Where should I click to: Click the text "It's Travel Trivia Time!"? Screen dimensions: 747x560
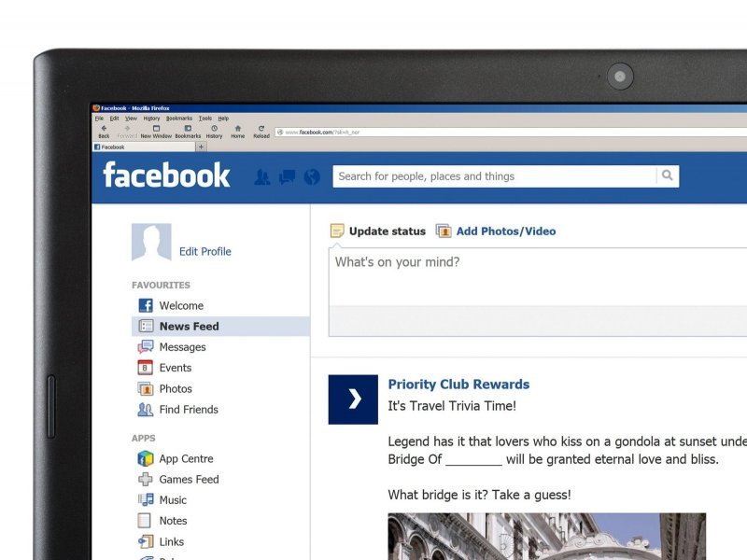pos(452,406)
